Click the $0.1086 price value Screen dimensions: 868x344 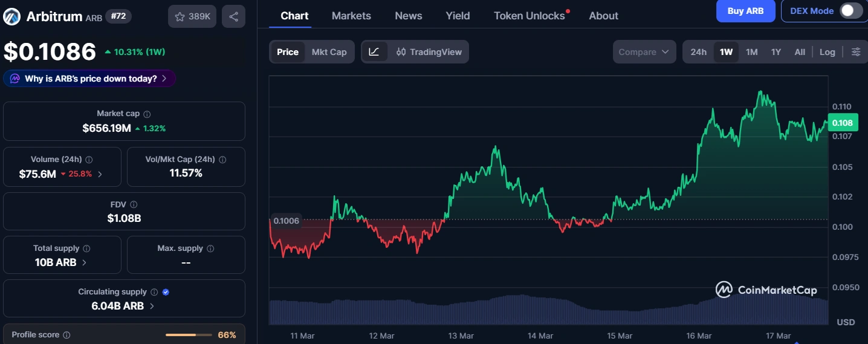[x=50, y=51]
